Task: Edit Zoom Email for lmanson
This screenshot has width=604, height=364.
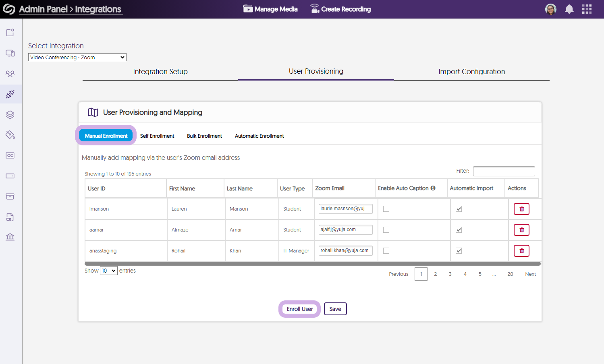Action: (345, 209)
